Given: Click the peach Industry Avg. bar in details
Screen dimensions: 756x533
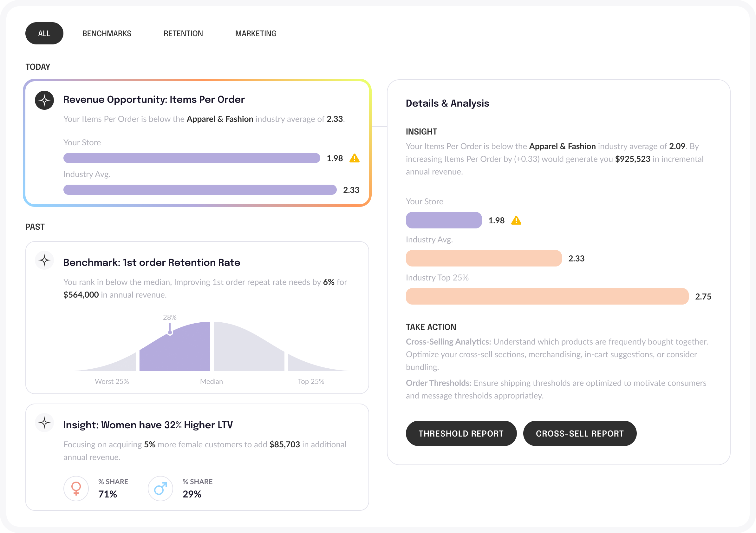Looking at the screenshot, I should click(x=483, y=258).
